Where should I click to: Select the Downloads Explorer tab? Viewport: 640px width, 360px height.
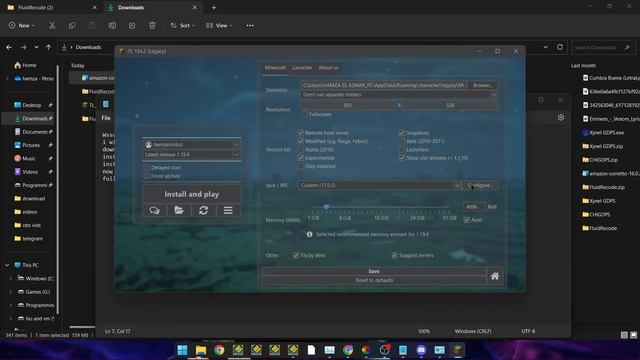coord(152,7)
